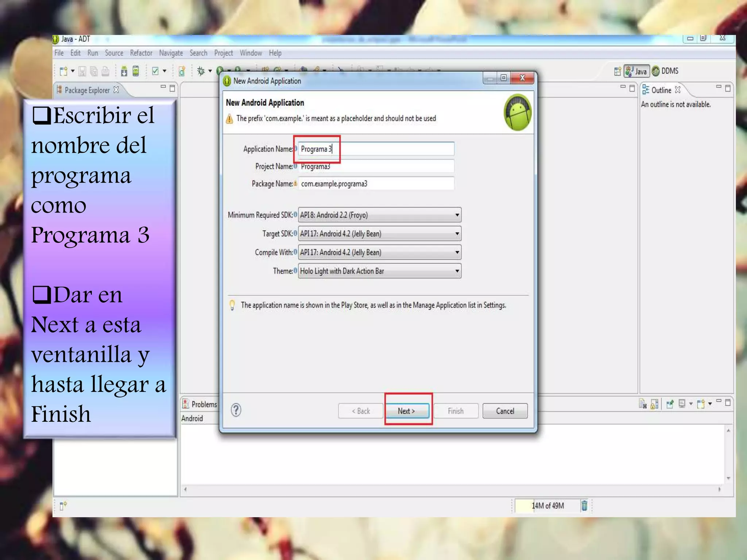The height and width of the screenshot is (560, 747).
Task: Select the Problems tab
Action: (x=200, y=404)
